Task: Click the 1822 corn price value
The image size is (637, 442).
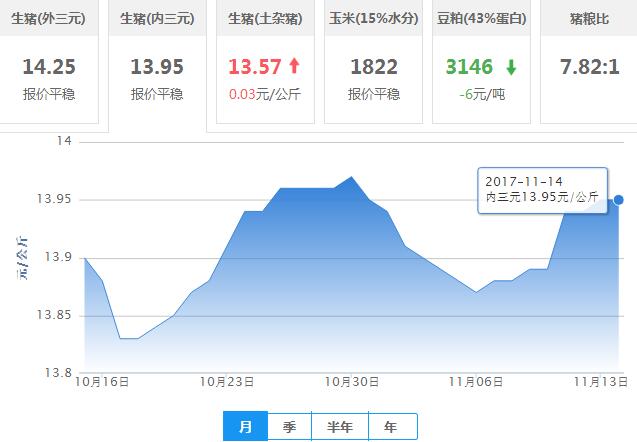Action: [374, 67]
